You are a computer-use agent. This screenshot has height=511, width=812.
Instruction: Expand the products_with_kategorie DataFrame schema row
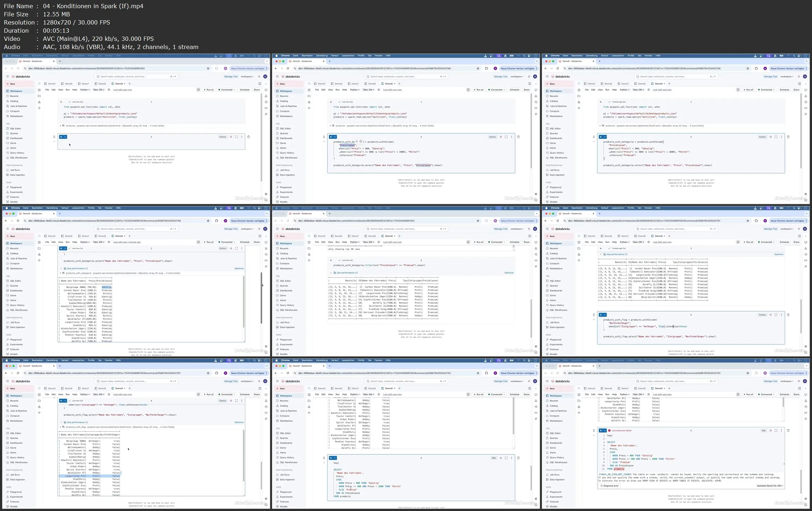[x=61, y=273]
